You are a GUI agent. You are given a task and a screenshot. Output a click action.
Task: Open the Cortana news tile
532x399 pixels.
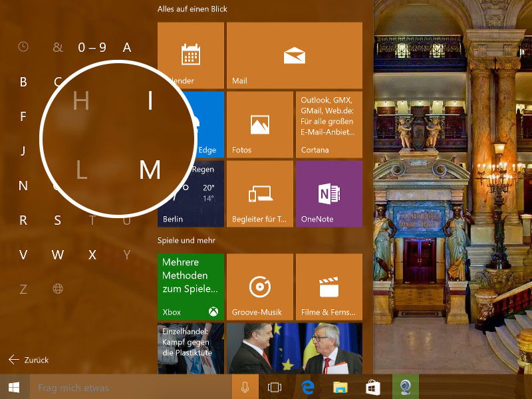pos(329,124)
